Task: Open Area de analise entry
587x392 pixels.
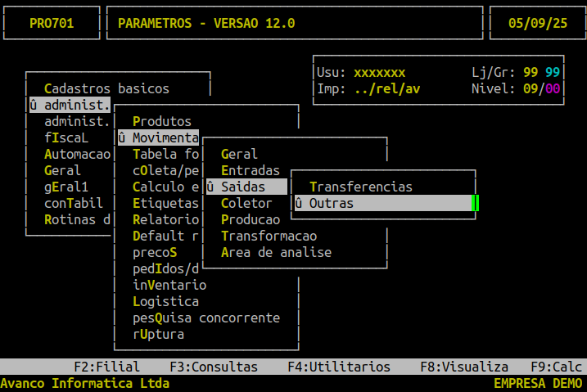Action: point(276,253)
